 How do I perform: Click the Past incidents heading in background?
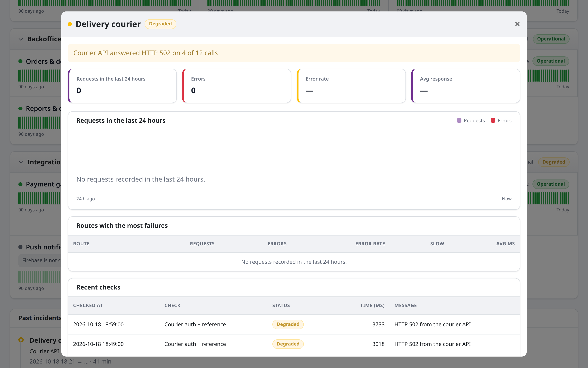click(x=40, y=318)
